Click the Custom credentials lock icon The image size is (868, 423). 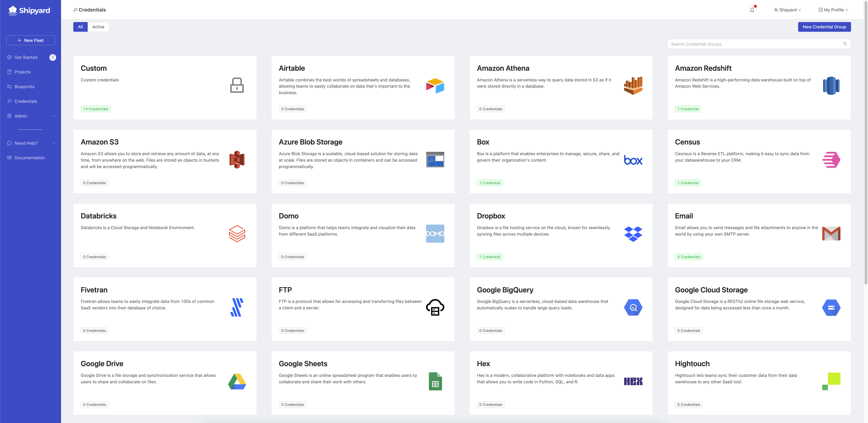click(237, 85)
